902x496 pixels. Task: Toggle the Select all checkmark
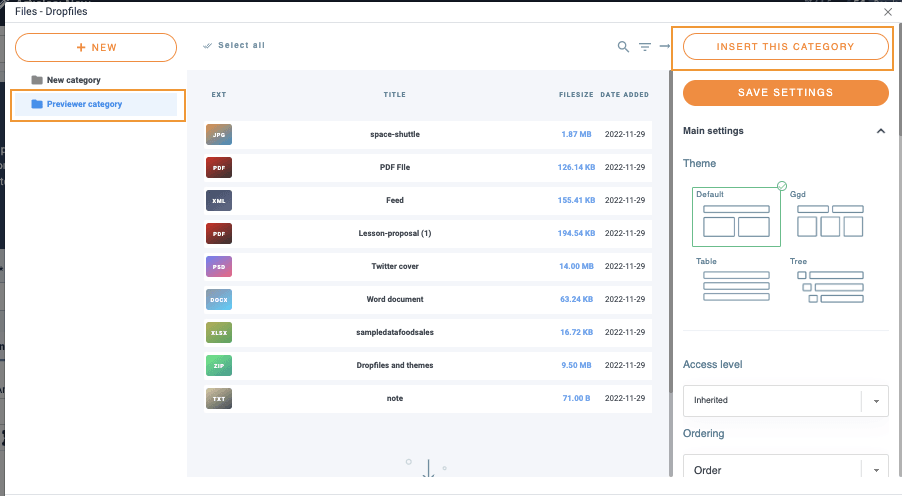(x=208, y=46)
